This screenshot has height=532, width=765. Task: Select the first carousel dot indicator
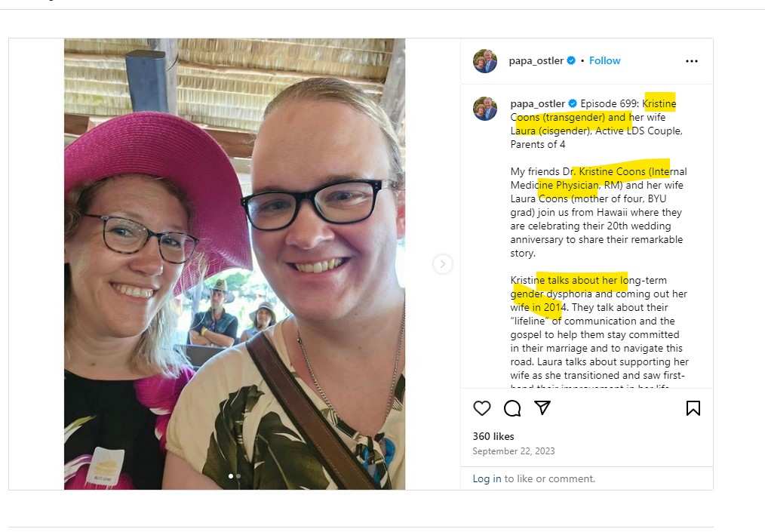[x=231, y=476]
